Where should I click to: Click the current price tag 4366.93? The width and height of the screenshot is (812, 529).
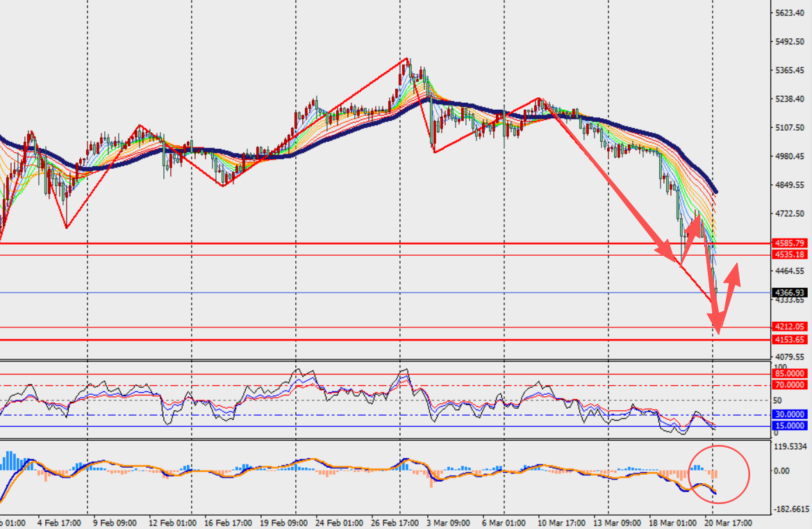point(791,293)
